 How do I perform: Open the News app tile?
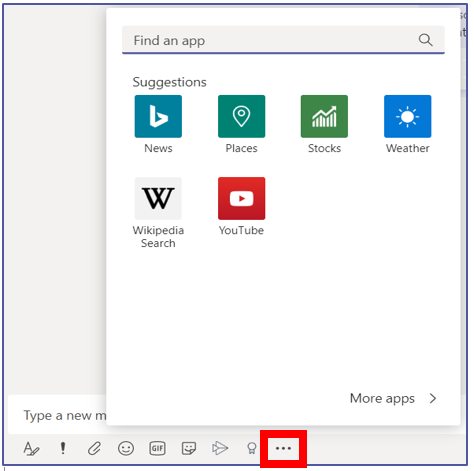(x=158, y=116)
